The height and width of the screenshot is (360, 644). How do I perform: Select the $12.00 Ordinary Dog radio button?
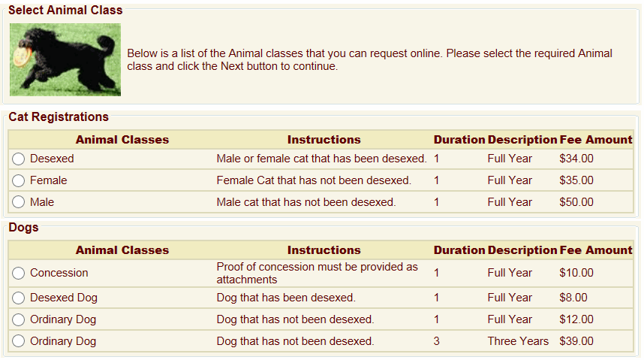19,320
